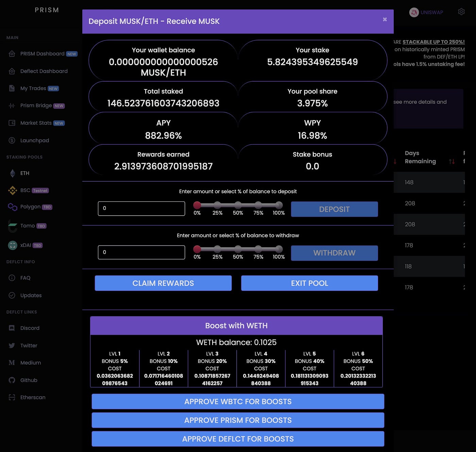Image resolution: width=476 pixels, height=452 pixels.
Task: Sort by Days Remaining arrows icon
Action: pos(452,162)
